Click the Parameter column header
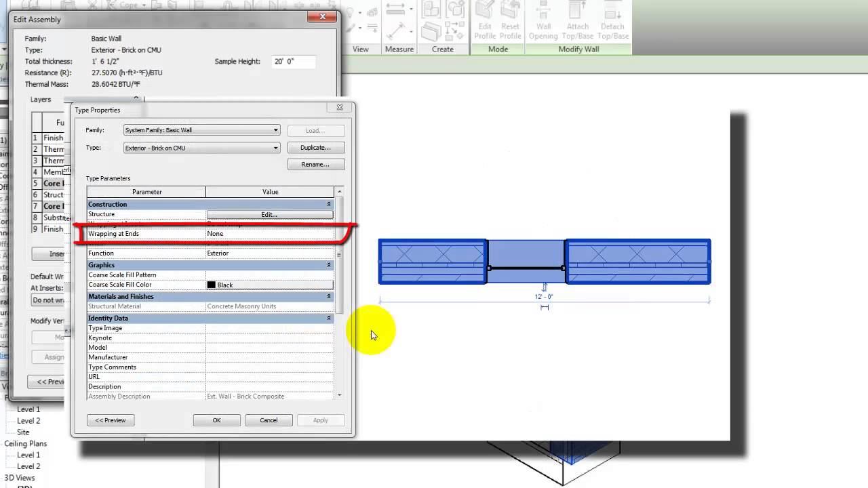The image size is (868, 488). tap(146, 192)
